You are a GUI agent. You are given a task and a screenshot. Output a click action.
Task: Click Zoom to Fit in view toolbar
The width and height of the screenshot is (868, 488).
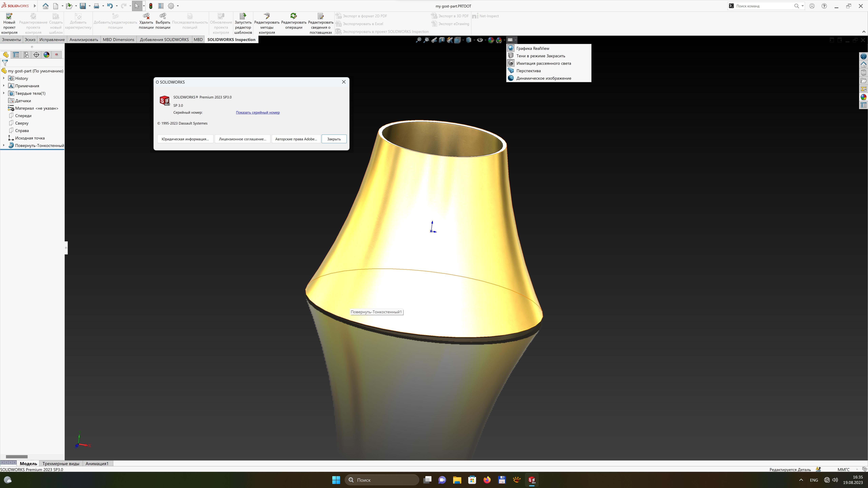(419, 40)
